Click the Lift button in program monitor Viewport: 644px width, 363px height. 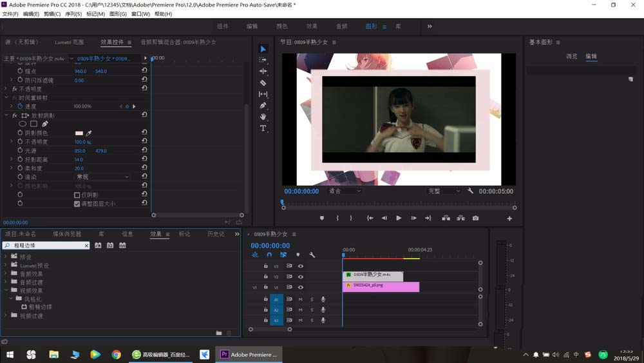coord(446,219)
